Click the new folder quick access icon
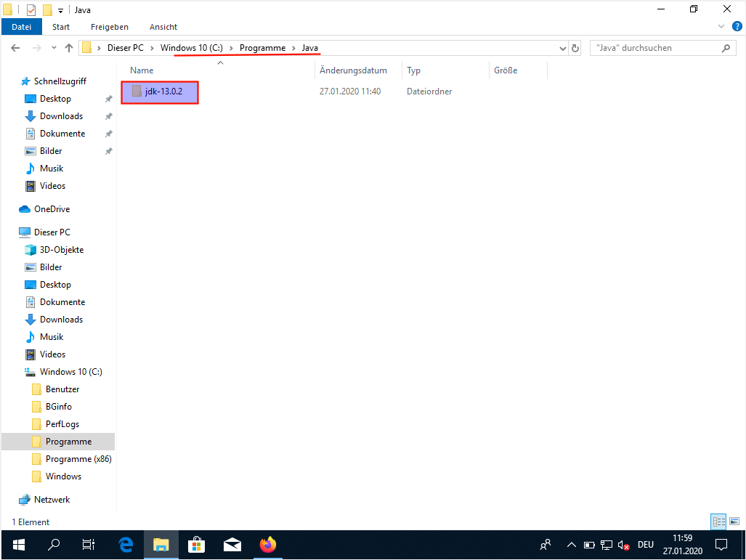The image size is (746, 560). pos(47,9)
